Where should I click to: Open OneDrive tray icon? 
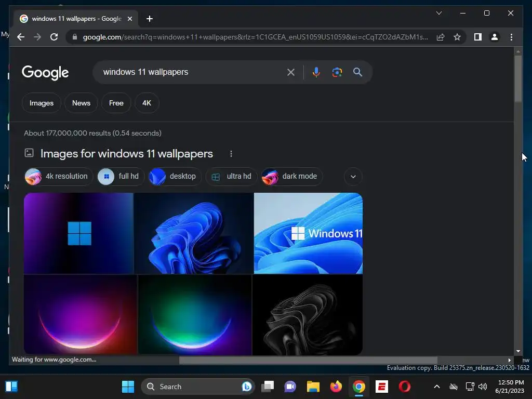coord(454,387)
